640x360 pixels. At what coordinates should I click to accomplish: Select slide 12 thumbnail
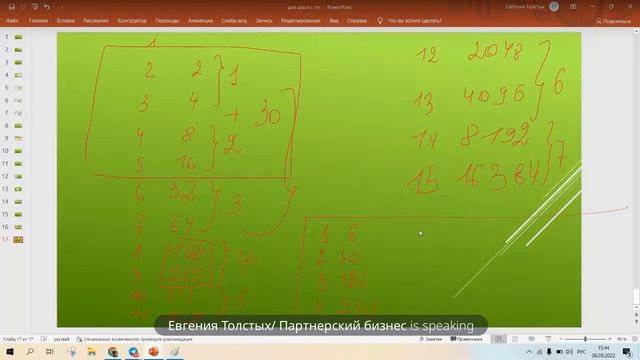(18, 176)
